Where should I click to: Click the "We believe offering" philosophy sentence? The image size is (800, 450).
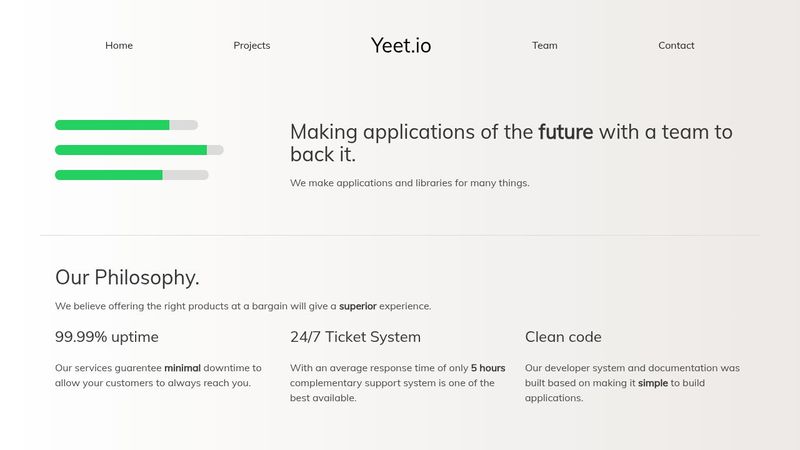click(196, 306)
